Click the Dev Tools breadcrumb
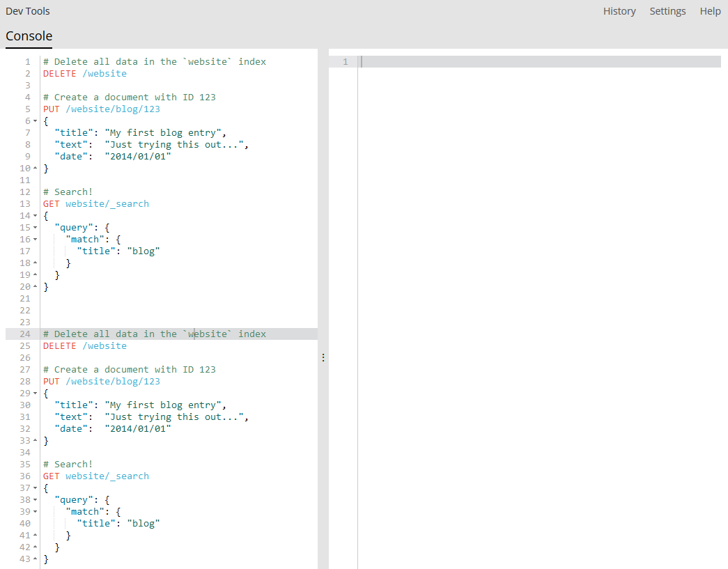The height and width of the screenshot is (569, 728). pyautogui.click(x=27, y=10)
